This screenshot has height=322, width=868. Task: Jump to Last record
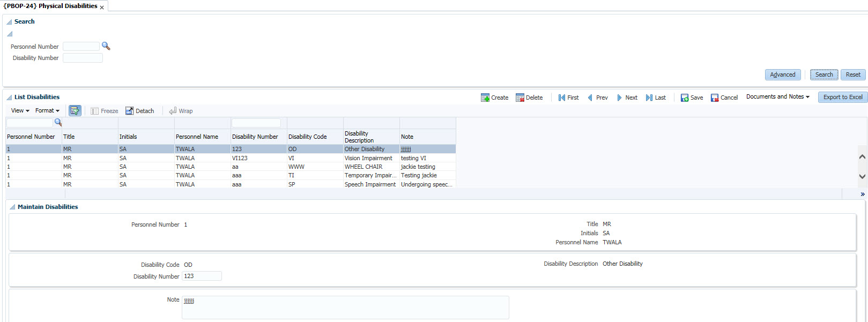pyautogui.click(x=649, y=98)
